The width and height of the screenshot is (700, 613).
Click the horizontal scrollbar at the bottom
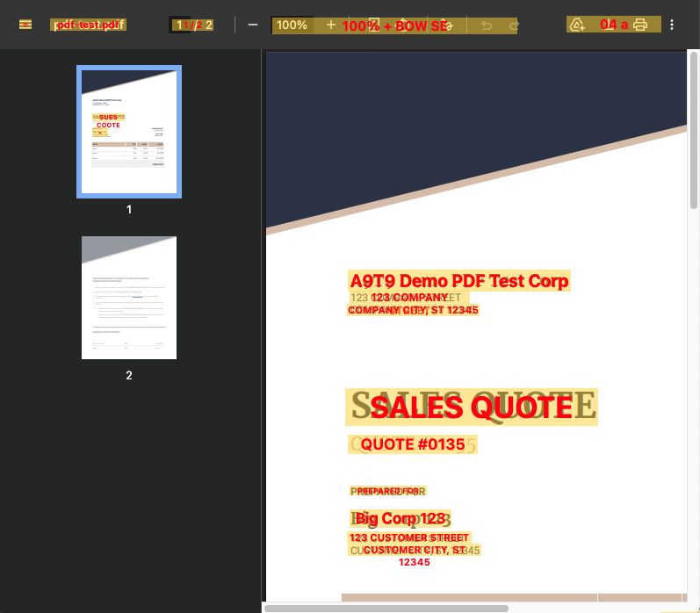(386, 608)
